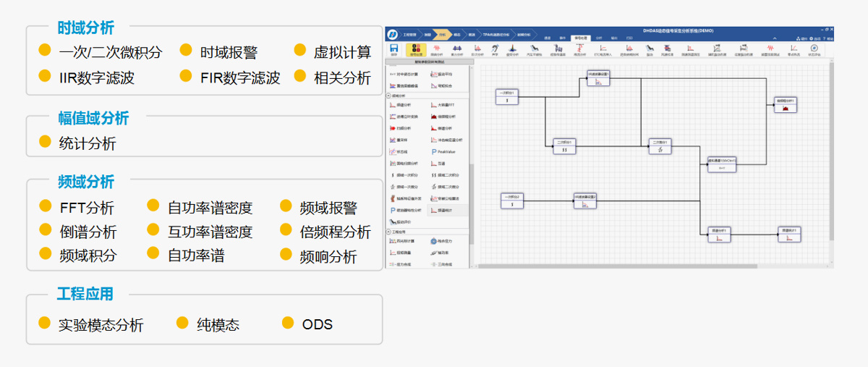This screenshot has width=868, height=367.
Task: Open the 硬件 hardware option in title bar
Action: (x=802, y=38)
